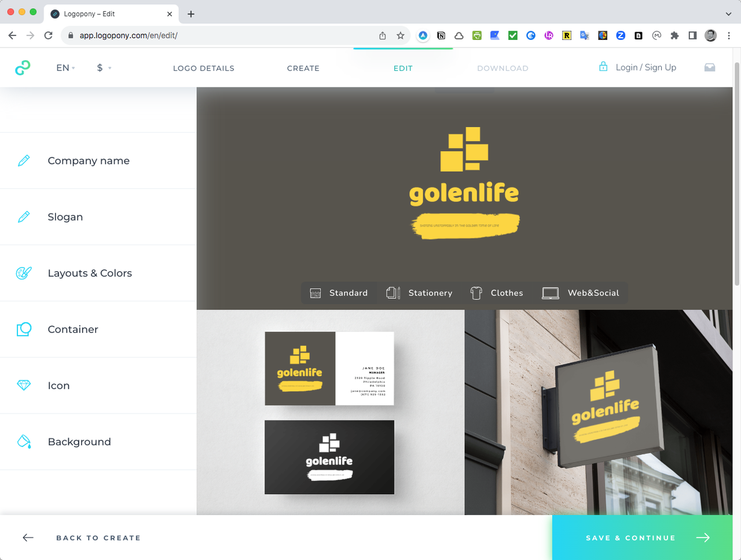The width and height of the screenshot is (741, 560).
Task: Open the Chrome tab search chevron
Action: coord(728,14)
